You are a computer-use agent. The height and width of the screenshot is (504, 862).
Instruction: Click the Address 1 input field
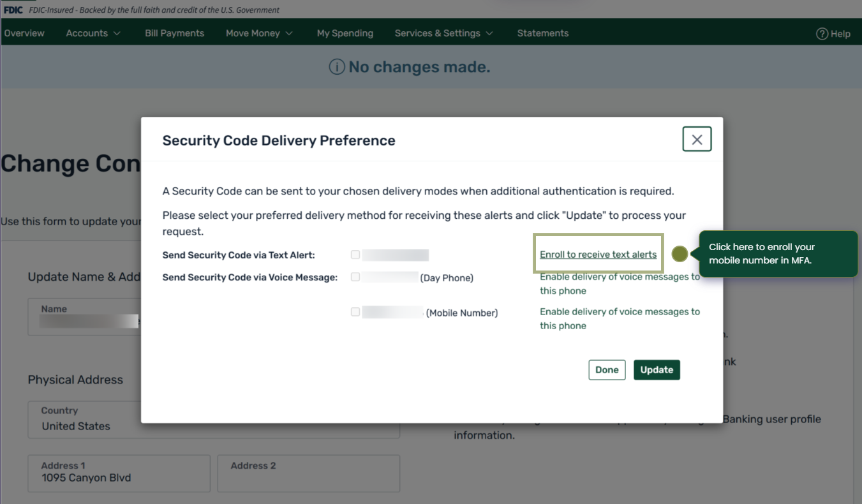coord(119,473)
